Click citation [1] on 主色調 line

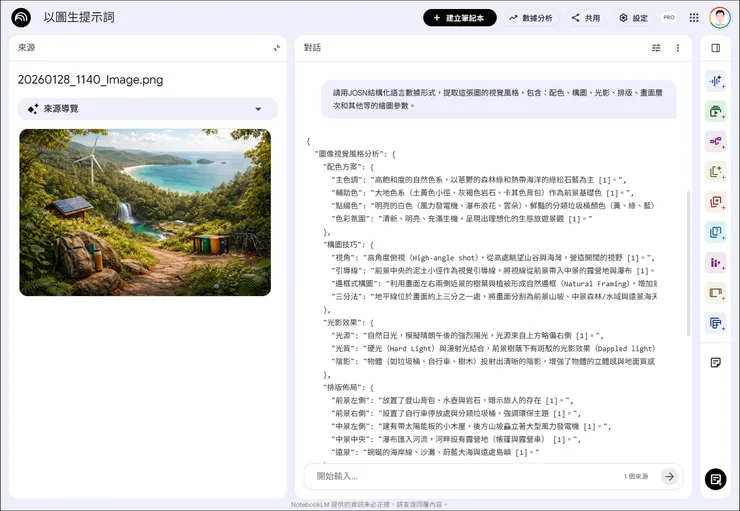coord(605,180)
